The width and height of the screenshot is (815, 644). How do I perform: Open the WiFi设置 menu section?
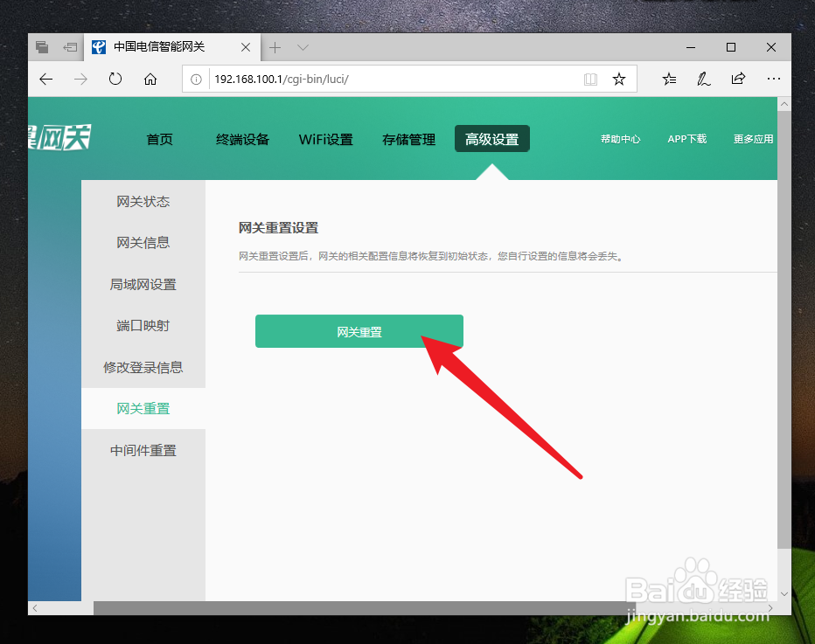coord(325,138)
